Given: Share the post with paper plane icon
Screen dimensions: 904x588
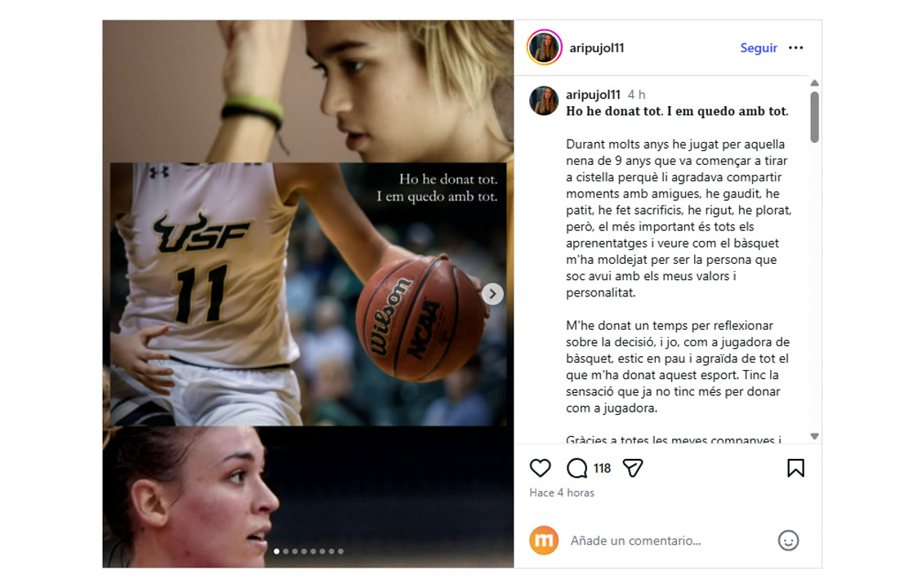Looking at the screenshot, I should point(633,468).
